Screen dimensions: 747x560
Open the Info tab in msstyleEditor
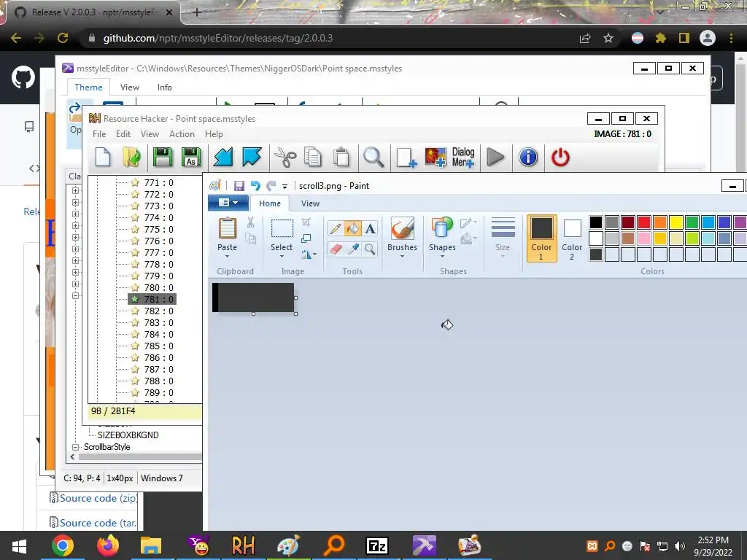click(x=164, y=87)
